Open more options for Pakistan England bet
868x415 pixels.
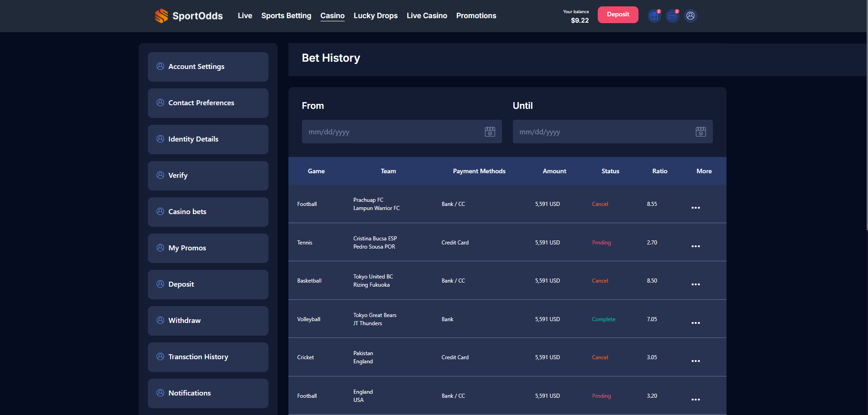coord(696,361)
